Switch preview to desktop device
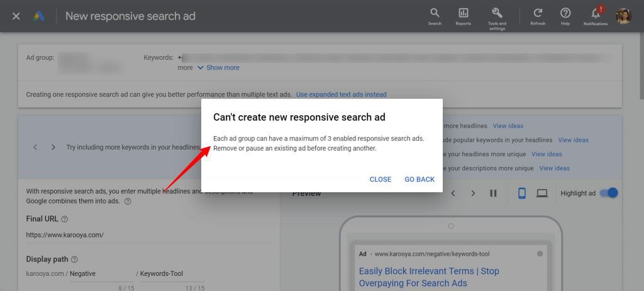The image size is (644, 291). (542, 193)
